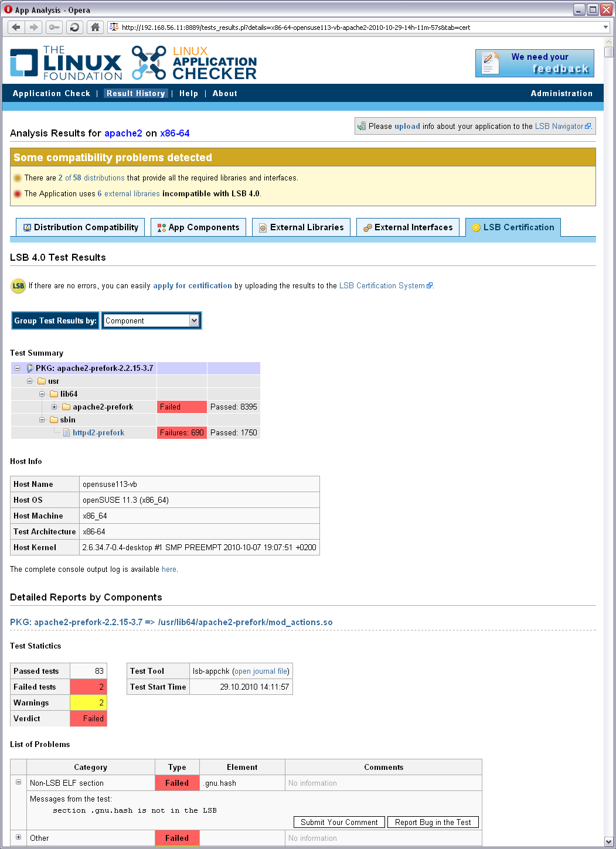Click the External Interfaces tab icon
Viewport: 616px width, 849px height.
(367, 228)
